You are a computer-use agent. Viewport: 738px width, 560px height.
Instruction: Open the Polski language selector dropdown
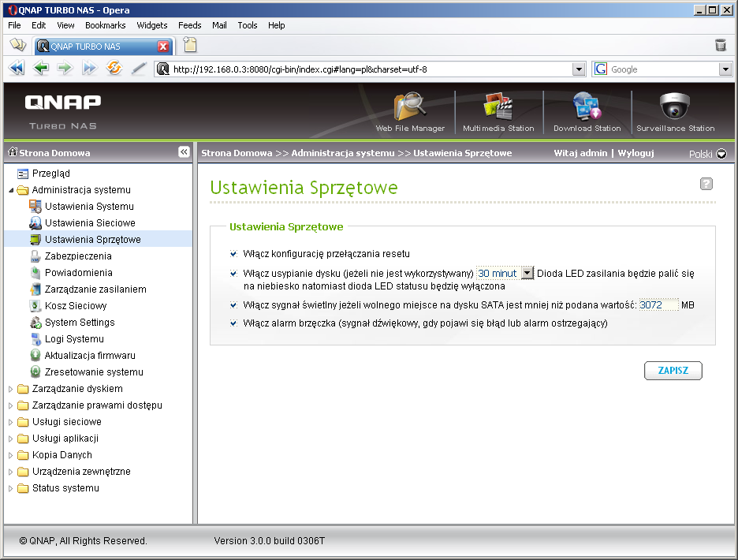coord(708,154)
